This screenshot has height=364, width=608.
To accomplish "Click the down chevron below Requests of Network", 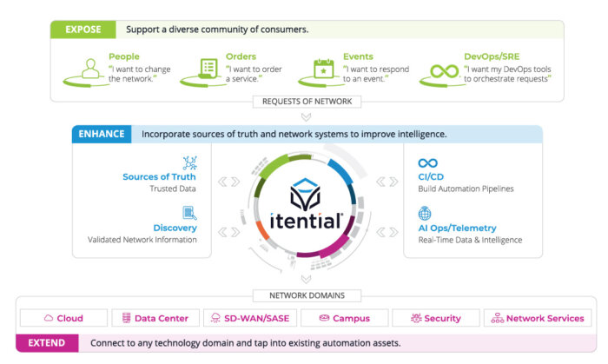I will click(x=307, y=116).
